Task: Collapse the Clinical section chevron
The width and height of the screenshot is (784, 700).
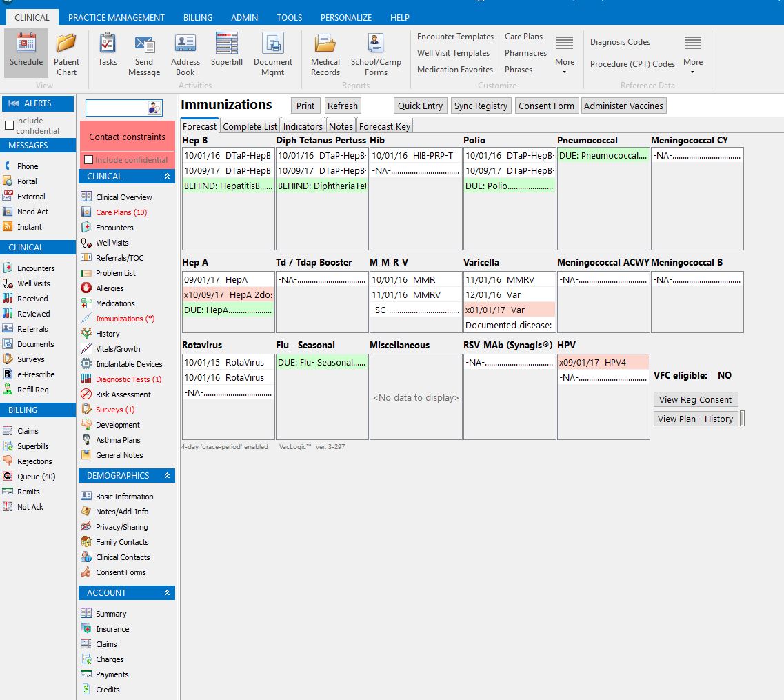Action: pos(166,177)
